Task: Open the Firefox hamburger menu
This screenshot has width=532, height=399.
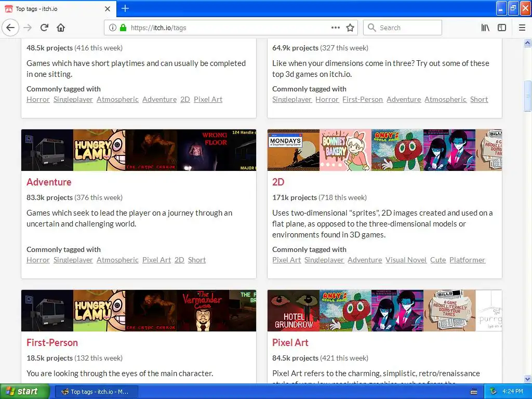Action: [522, 28]
